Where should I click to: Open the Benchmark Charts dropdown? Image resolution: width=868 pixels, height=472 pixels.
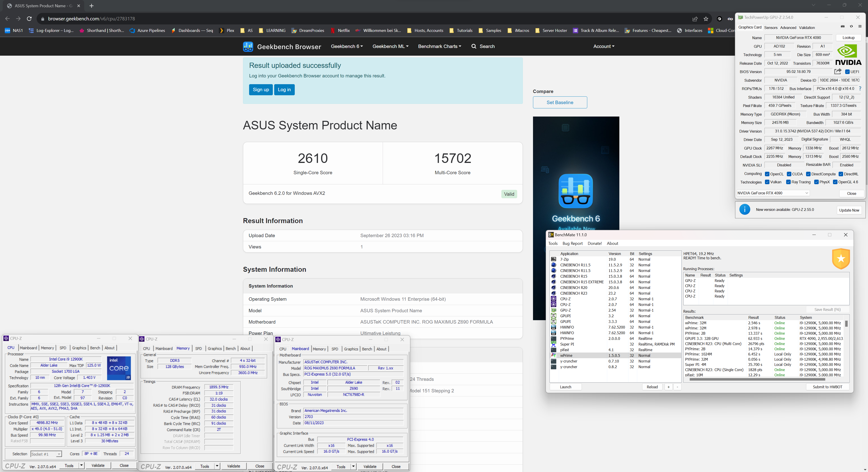pyautogui.click(x=439, y=47)
